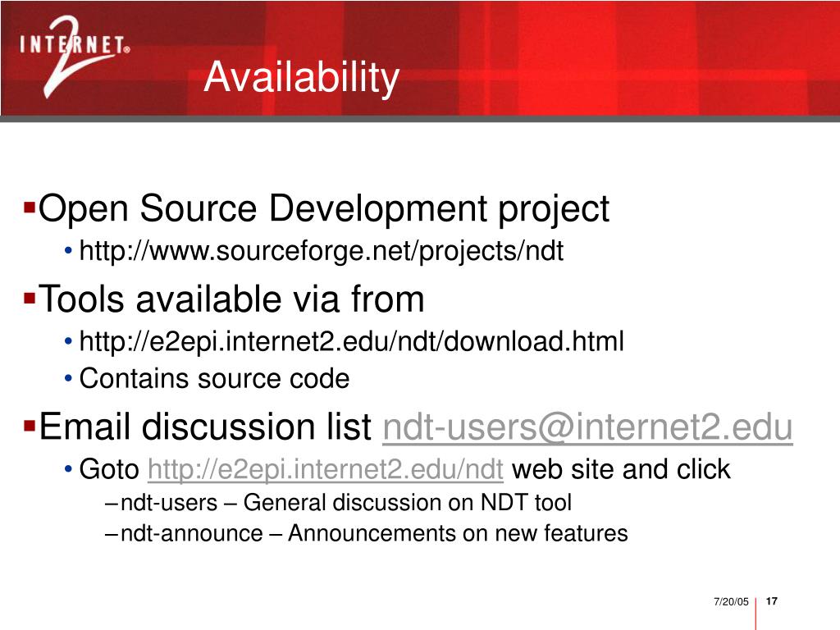Screen dimensions: 840x630
Task: Select the 'Availability' slide title
Action: tap(302, 78)
